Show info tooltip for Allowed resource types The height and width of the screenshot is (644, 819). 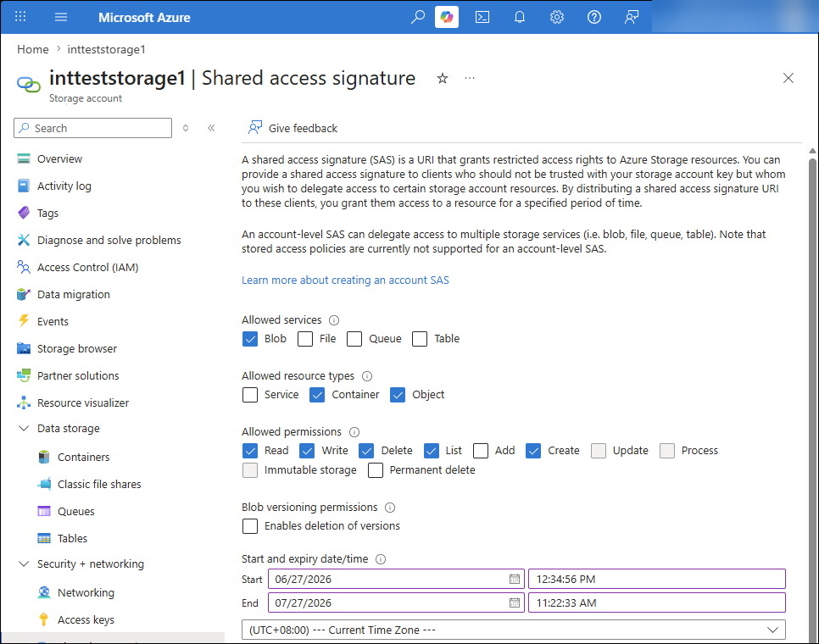point(367,375)
